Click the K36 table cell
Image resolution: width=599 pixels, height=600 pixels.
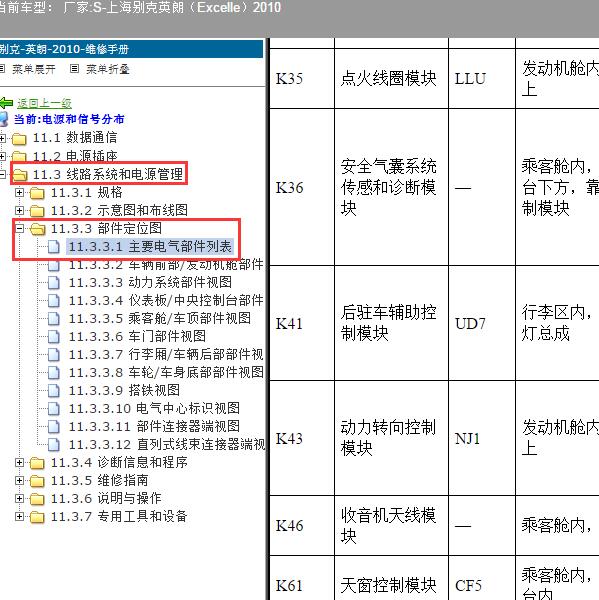[x=302, y=187]
